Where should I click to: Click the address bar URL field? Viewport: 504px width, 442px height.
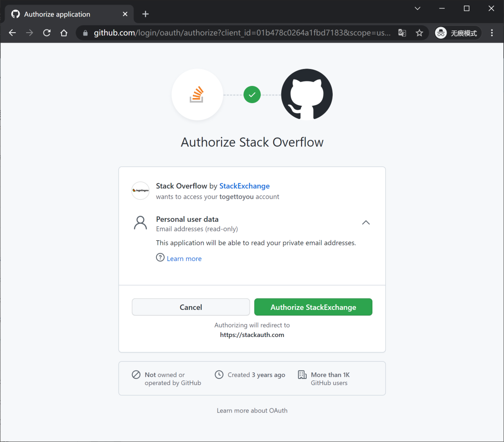point(242,33)
